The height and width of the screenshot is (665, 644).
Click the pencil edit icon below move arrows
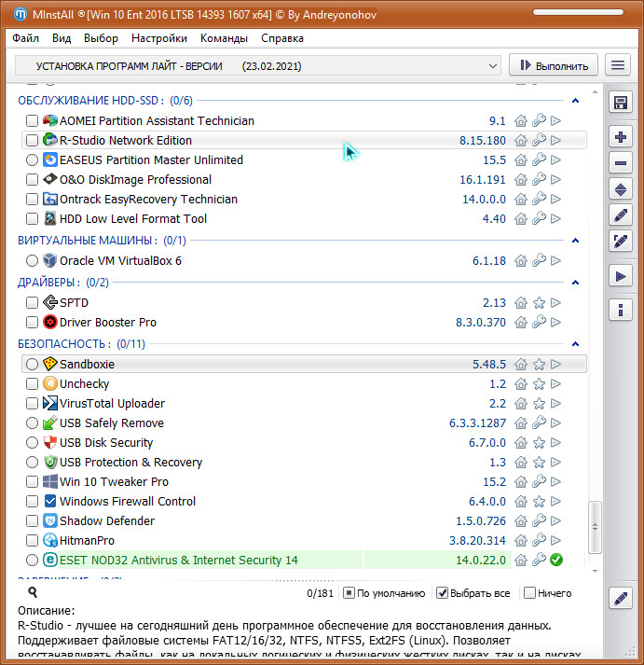tap(621, 215)
